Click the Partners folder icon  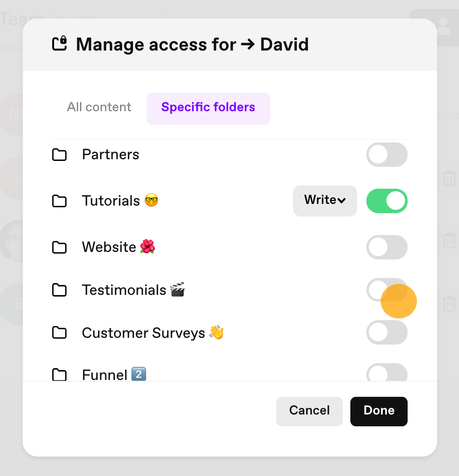point(59,155)
